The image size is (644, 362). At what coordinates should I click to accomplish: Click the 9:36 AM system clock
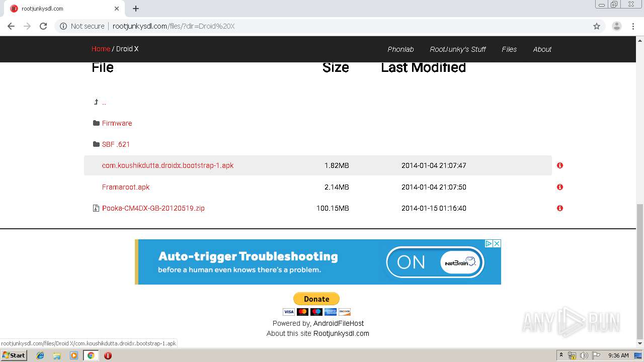(618, 355)
